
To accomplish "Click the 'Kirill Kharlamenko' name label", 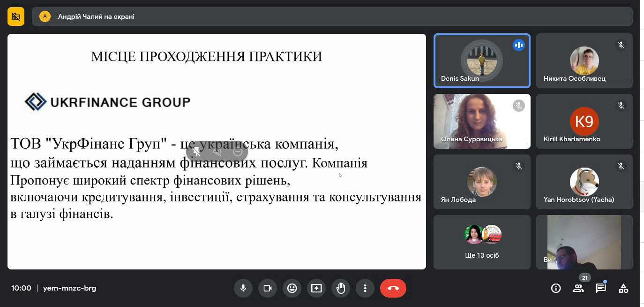I will (572, 139).
